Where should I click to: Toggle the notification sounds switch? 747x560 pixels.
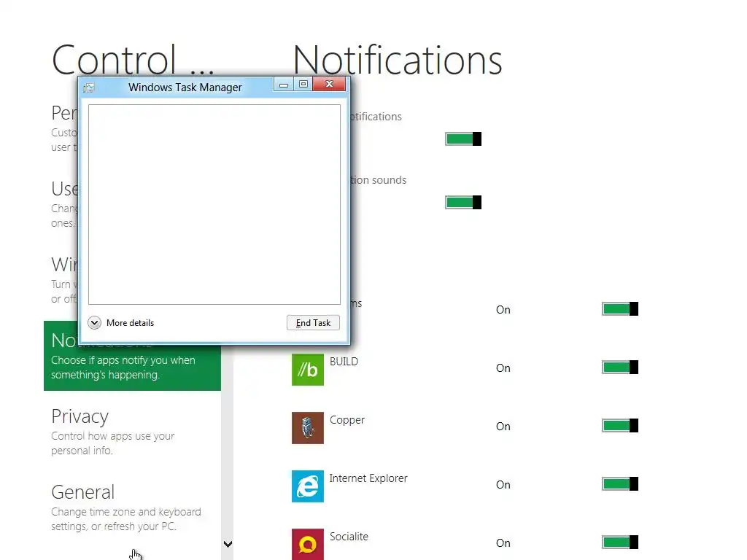(463, 203)
